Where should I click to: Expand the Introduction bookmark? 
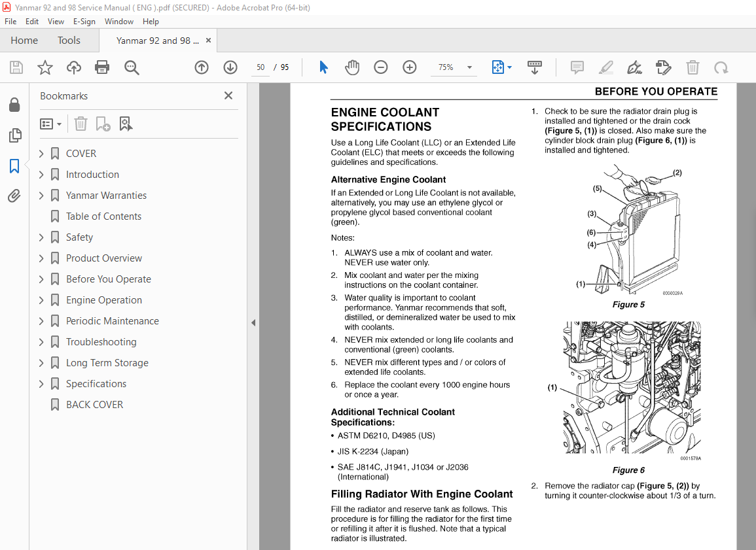coord(41,175)
